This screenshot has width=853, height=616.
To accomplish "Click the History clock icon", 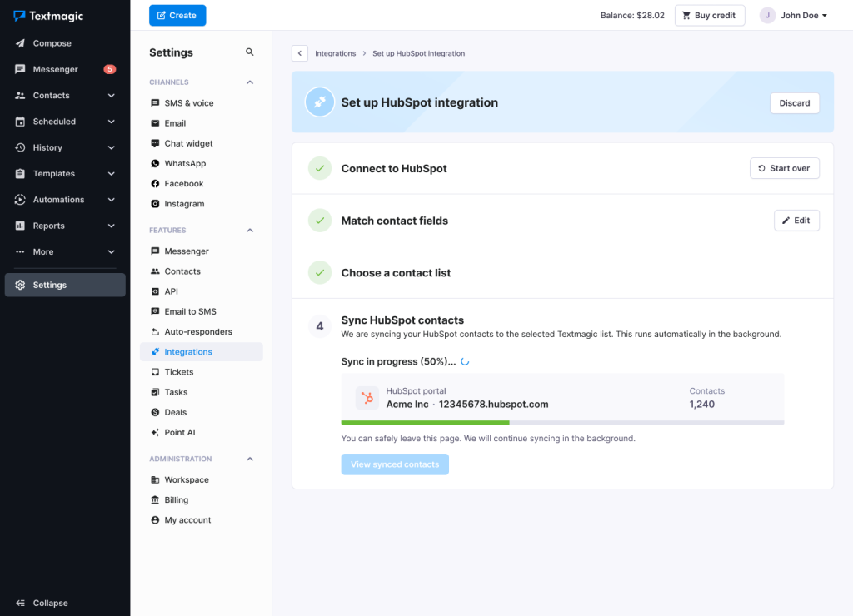I will click(x=20, y=147).
